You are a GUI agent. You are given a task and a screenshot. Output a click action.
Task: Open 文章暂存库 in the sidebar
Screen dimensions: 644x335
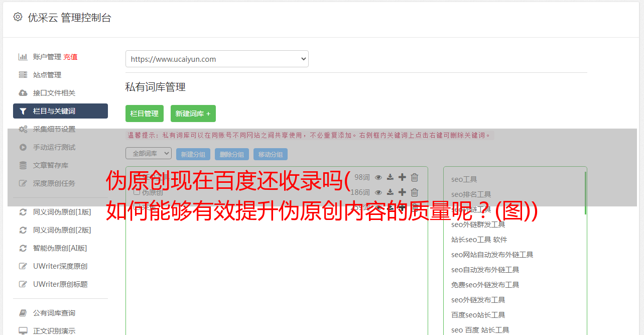pos(51,165)
